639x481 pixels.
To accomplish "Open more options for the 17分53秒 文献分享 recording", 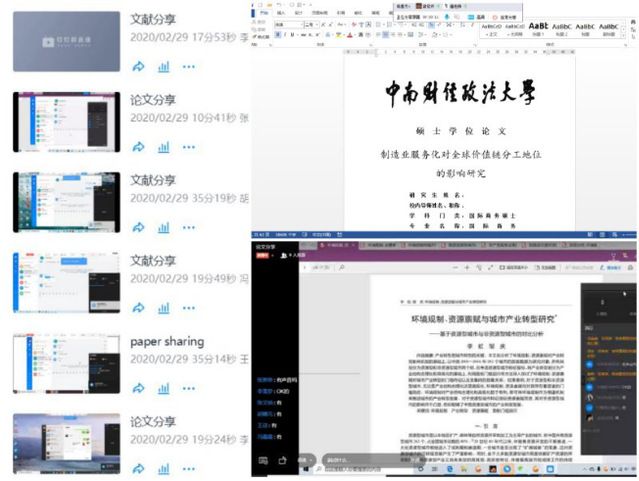I will point(188,66).
